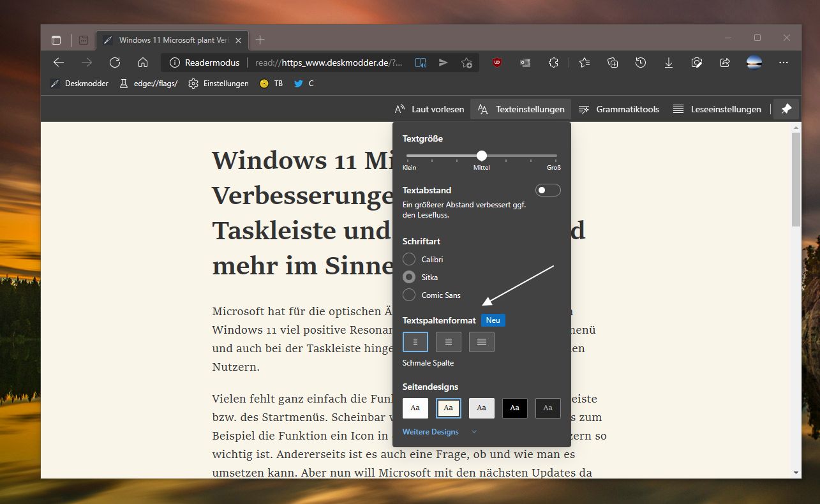The width and height of the screenshot is (820, 504).
Task: Close the Windows 11 Microsoft tab
Action: [x=238, y=40]
